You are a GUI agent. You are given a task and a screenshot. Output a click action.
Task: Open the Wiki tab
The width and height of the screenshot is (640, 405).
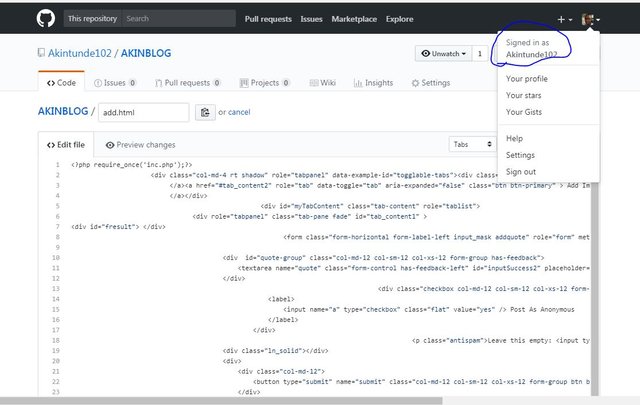321,83
